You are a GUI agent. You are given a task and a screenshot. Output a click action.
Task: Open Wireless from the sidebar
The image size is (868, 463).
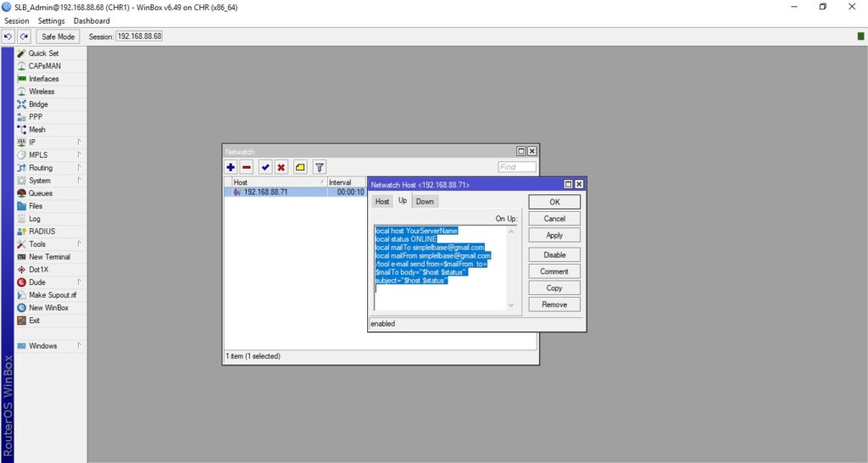50,92
